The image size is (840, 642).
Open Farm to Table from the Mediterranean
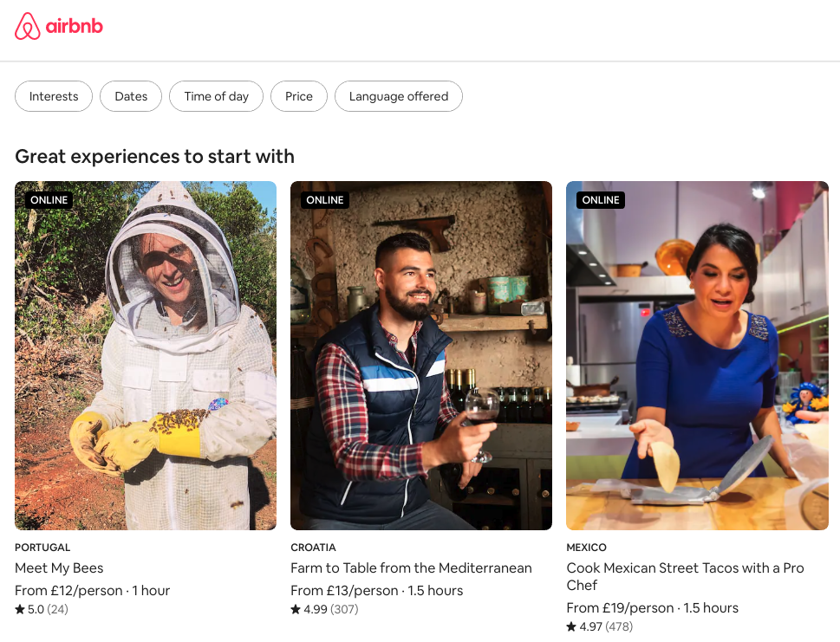point(411,567)
